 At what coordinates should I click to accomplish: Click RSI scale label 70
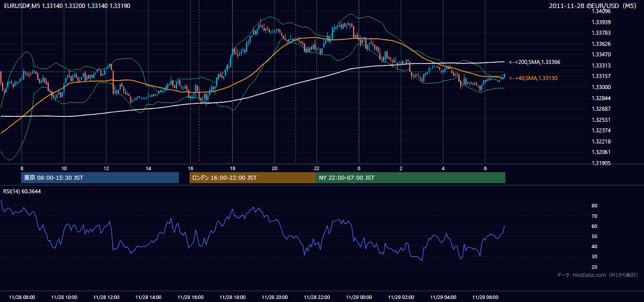tap(595, 216)
